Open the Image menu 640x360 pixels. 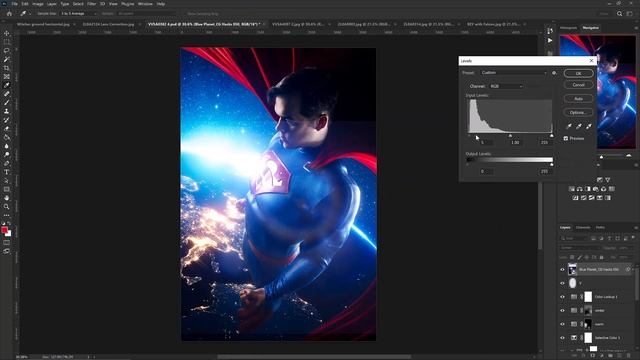tap(38, 4)
